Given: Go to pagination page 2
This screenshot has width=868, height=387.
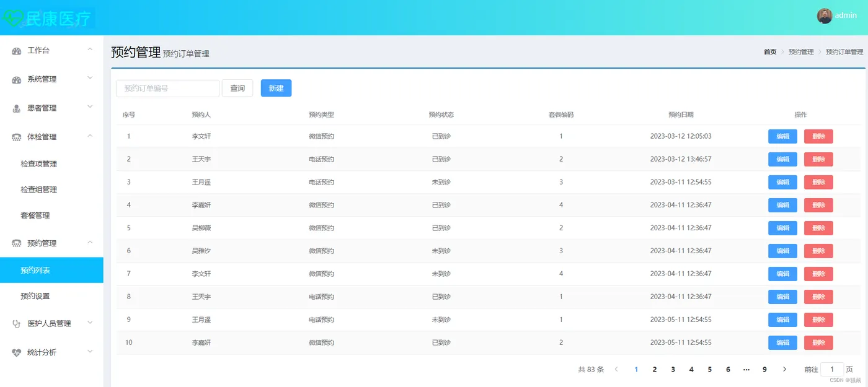Looking at the screenshot, I should [x=654, y=370].
